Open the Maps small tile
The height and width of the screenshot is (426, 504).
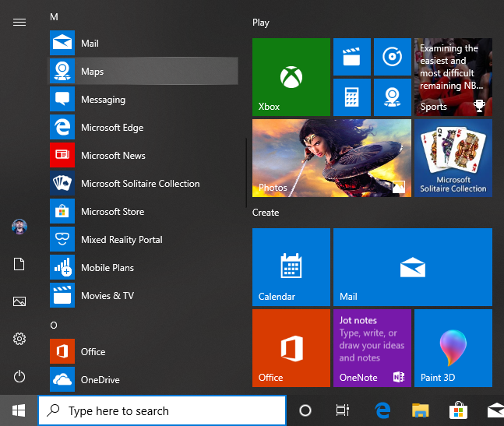pos(393,97)
